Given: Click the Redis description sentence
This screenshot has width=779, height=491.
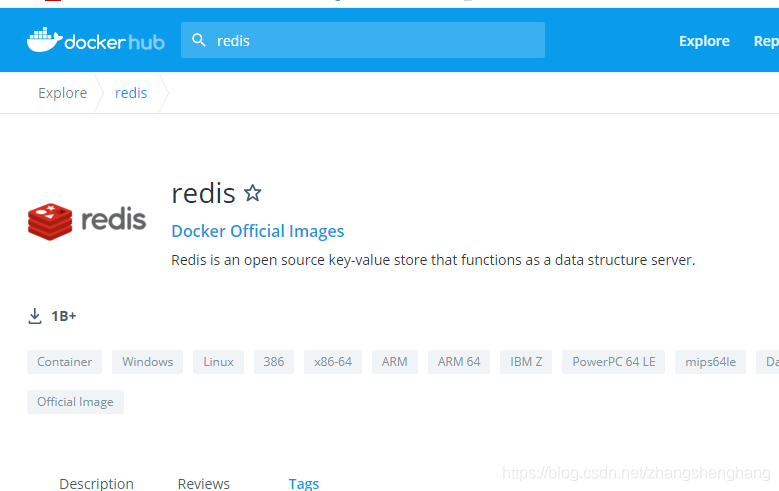Looking at the screenshot, I should pos(433,260).
